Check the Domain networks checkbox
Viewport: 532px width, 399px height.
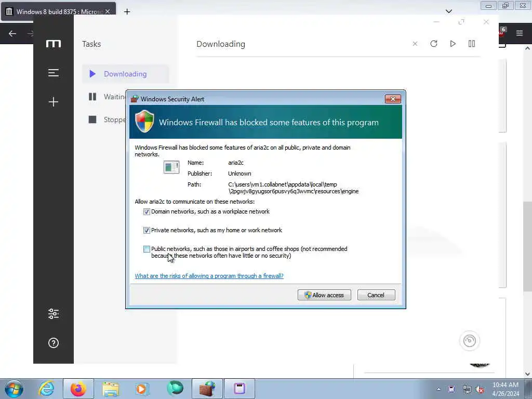tap(147, 212)
